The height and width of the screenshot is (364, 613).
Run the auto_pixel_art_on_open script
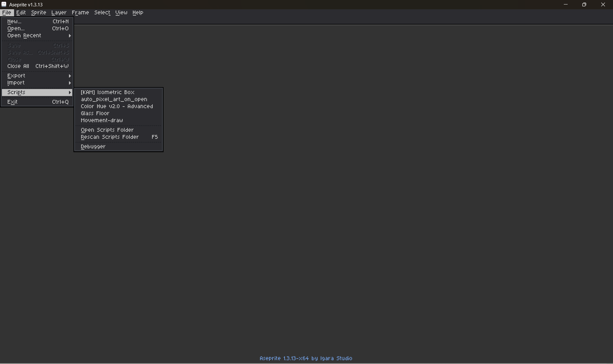119,99
